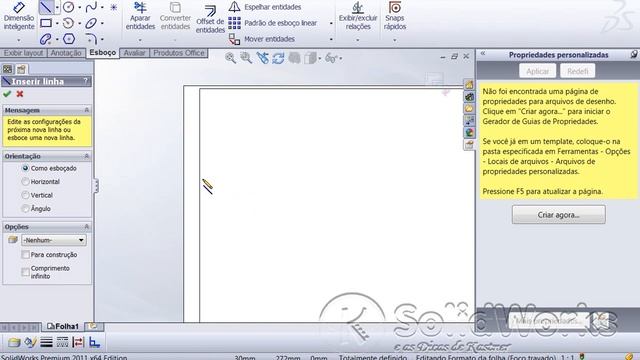Open Snaps rápidos tool
Viewport: 640px width, 360px height.
[395, 16]
